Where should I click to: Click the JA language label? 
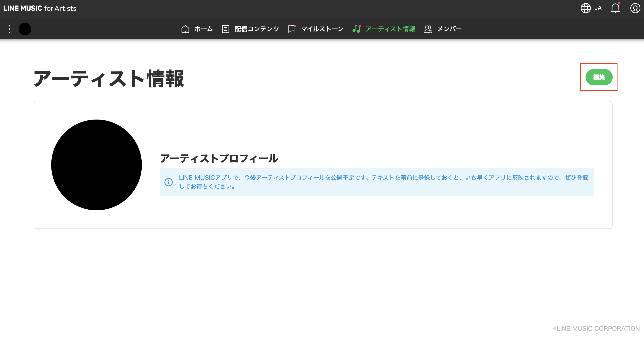coord(598,8)
